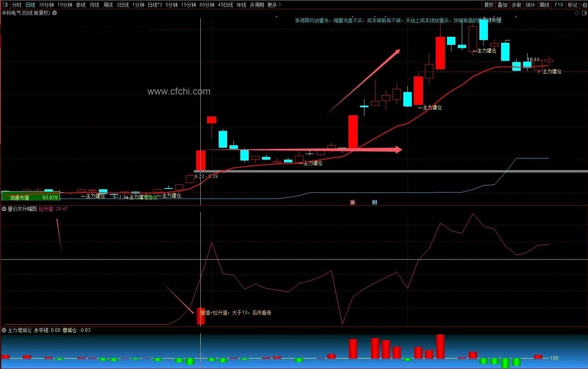This screenshot has height=369, width=588.
Task: Switch to the 30分钟 period
Action: [46, 5]
